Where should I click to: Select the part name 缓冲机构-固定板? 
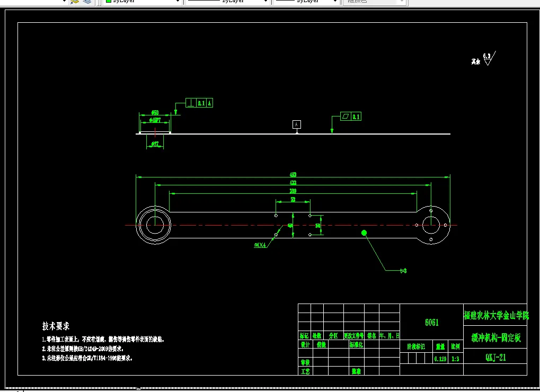pyautogui.click(x=496, y=338)
